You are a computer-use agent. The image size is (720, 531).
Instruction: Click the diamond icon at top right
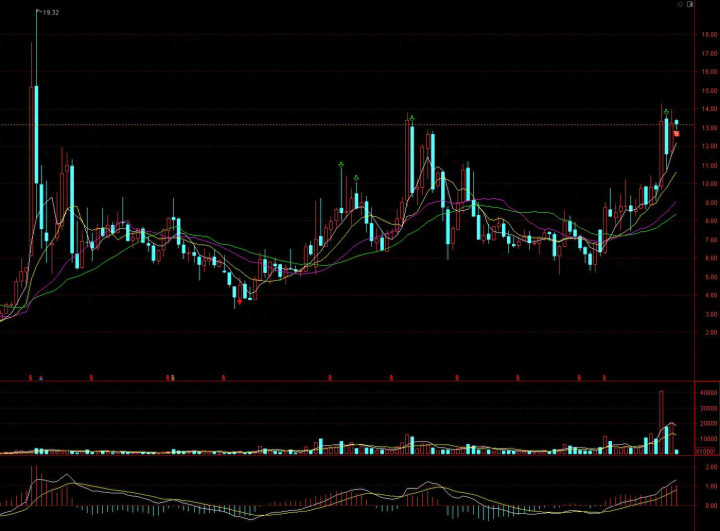click(681, 4)
